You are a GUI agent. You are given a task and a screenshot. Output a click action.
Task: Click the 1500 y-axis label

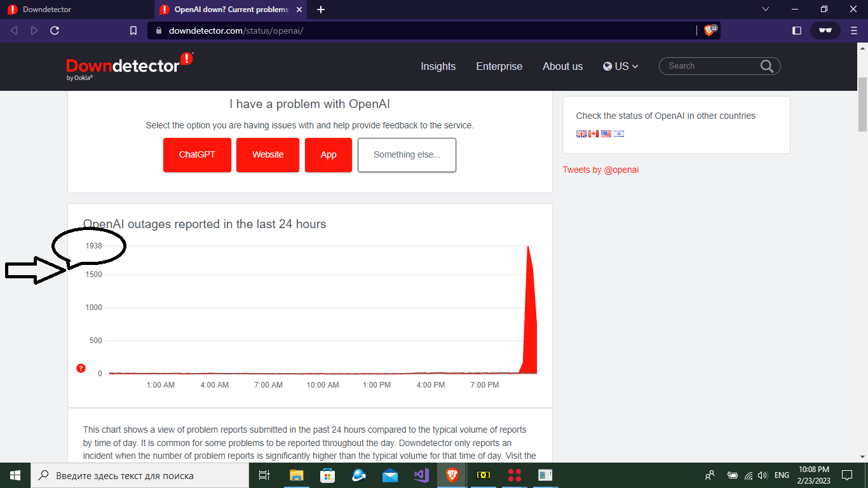coord(94,274)
